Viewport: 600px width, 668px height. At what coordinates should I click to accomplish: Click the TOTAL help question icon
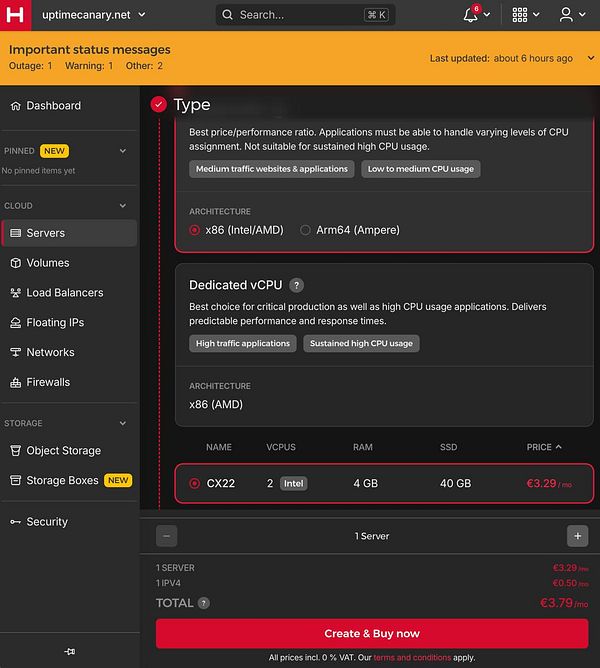tap(204, 603)
